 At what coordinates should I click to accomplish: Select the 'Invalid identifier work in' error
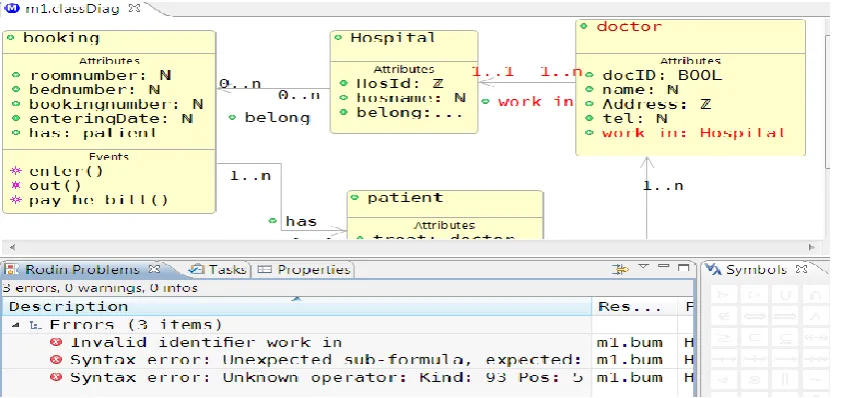click(206, 342)
